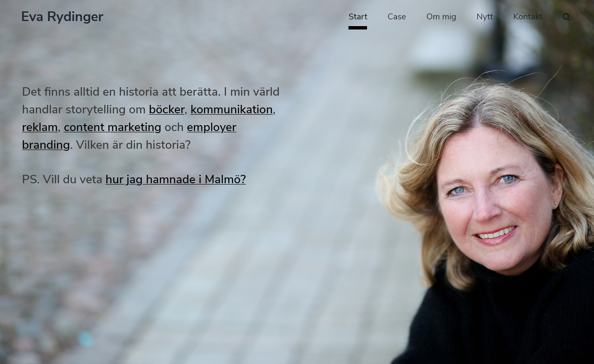
Task: Click the word 'och' between the links
Action: tap(174, 127)
